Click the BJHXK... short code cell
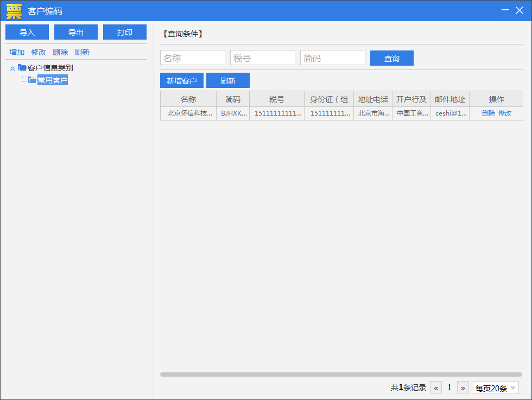Image resolution: width=532 pixels, height=400 pixels. coord(233,113)
